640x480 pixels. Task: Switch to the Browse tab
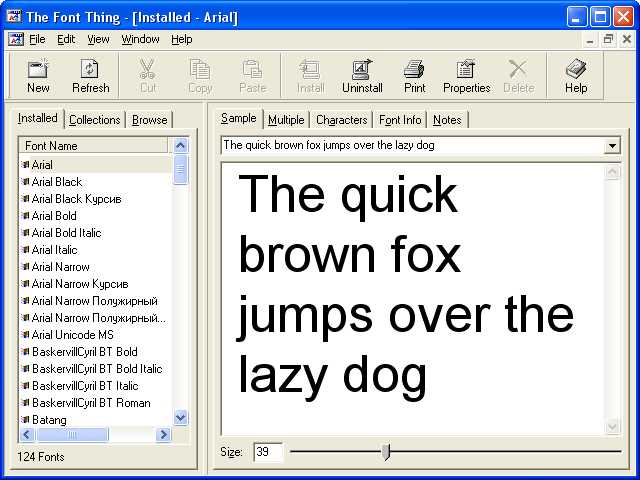click(x=149, y=120)
